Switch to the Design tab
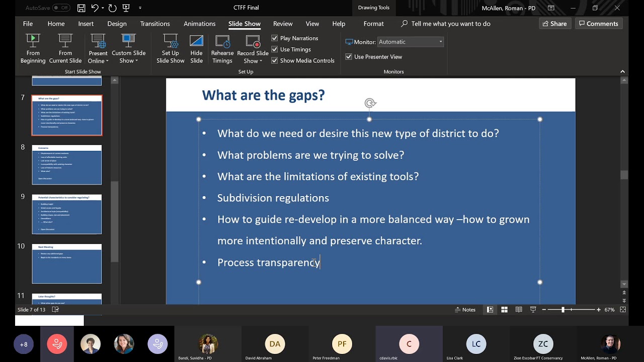The height and width of the screenshot is (362, 644). 117,24
